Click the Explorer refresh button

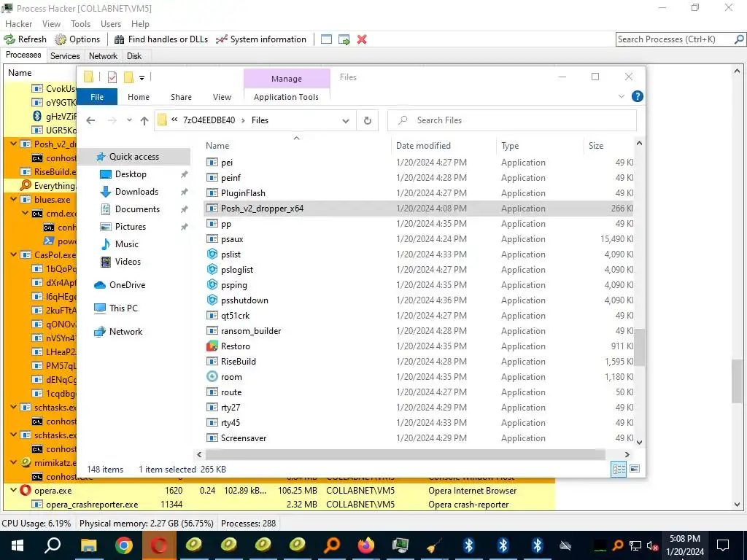pos(368,120)
